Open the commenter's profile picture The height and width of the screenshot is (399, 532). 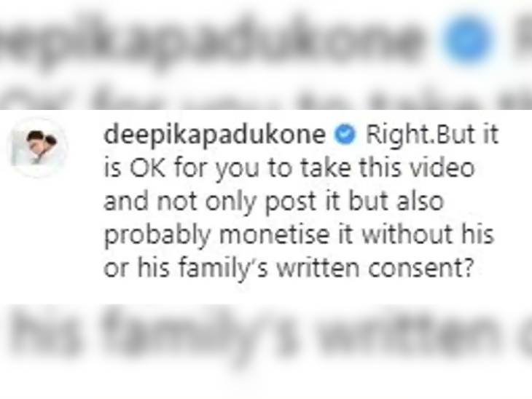pyautogui.click(x=39, y=148)
